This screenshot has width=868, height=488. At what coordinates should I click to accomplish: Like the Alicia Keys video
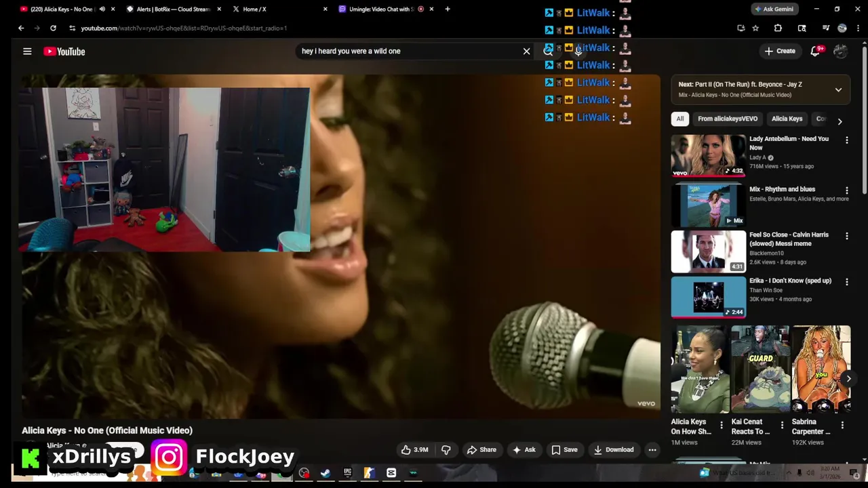coord(414,449)
